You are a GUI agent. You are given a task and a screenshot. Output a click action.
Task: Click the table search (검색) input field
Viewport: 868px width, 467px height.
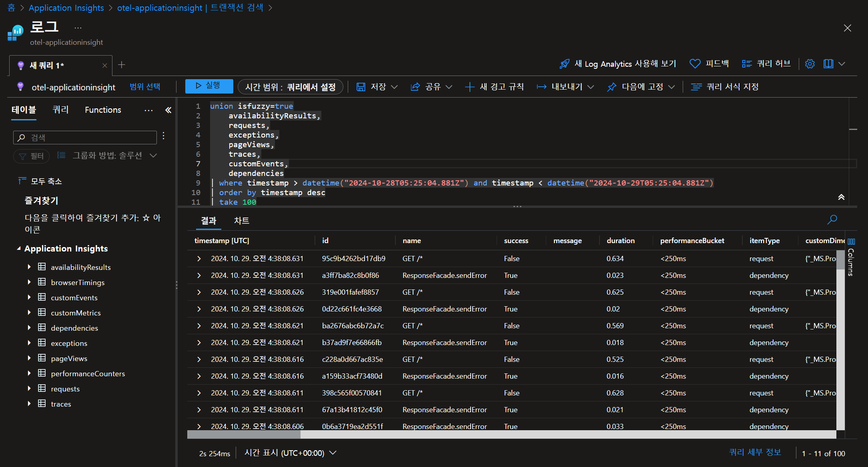pos(85,138)
